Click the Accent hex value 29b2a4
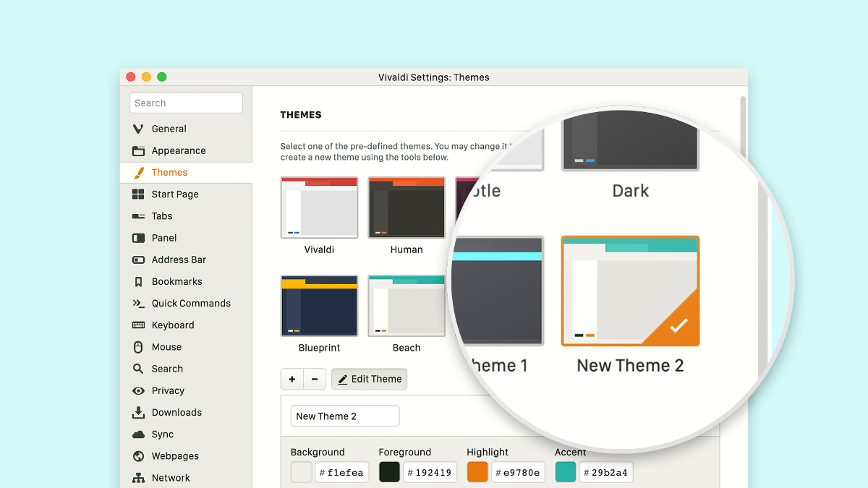The height and width of the screenshot is (488, 868). [x=606, y=473]
